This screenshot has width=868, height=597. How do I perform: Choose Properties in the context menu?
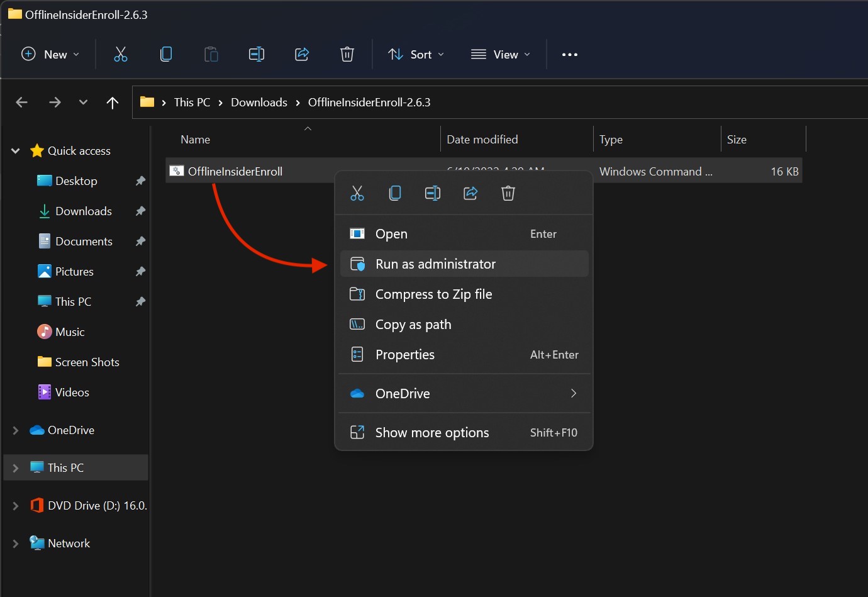(x=464, y=355)
